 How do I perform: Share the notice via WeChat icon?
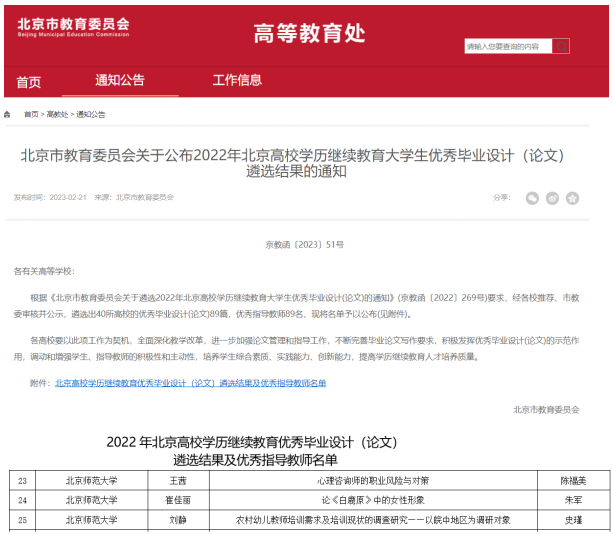click(x=532, y=198)
